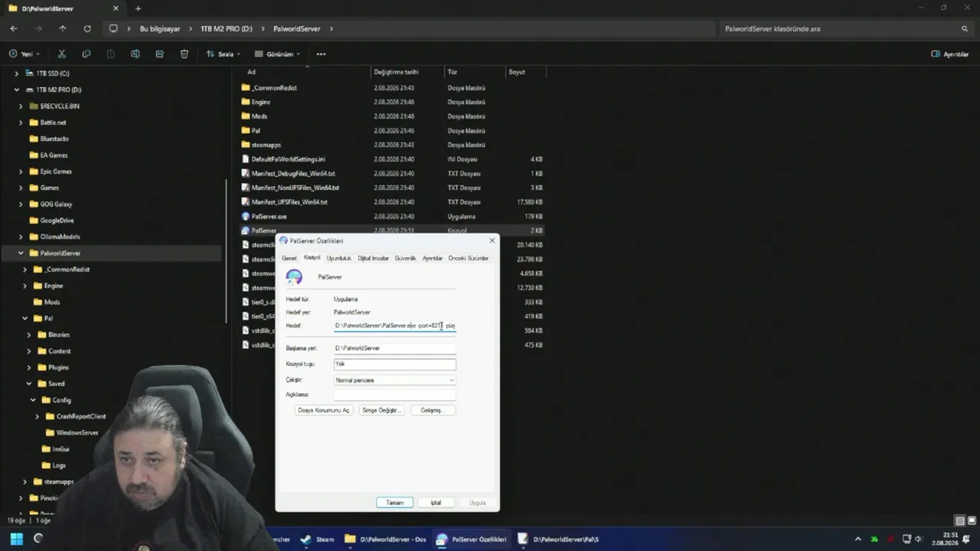Open the Dijital İmzalar tab
This screenshot has width=980, height=551.
point(373,259)
